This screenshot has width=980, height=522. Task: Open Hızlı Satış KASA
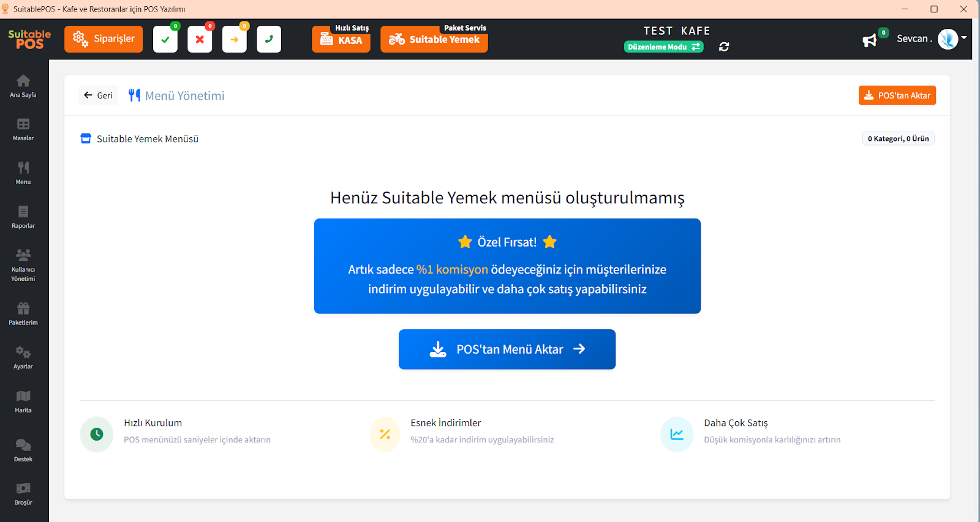(341, 40)
